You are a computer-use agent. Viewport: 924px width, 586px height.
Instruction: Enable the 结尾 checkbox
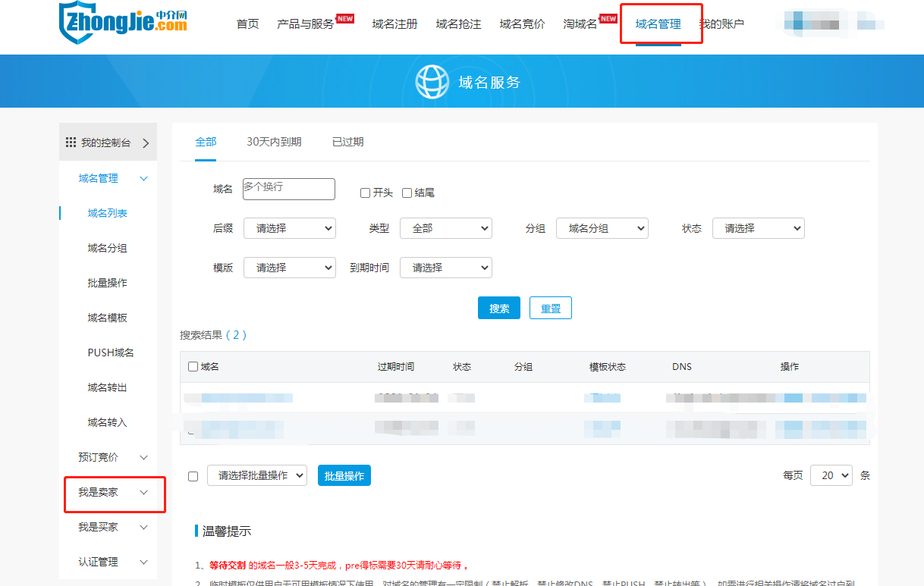[407, 193]
